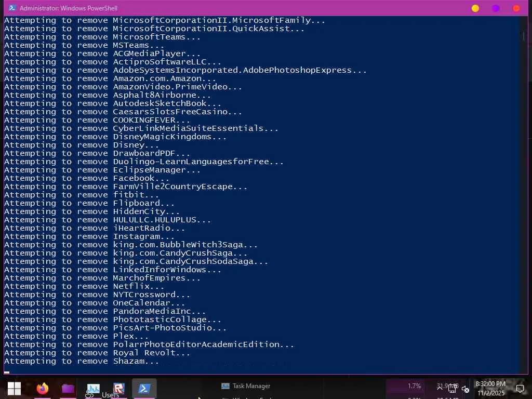This screenshot has width=532, height=399.
Task: Click the line removing ActiproSoftwareLLC
Action: click(113, 62)
